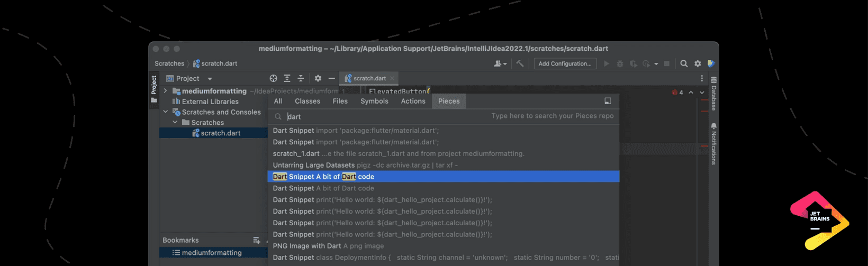The image size is (868, 266).
Task: Open editor tabs three-dot menu
Action: coord(702,78)
